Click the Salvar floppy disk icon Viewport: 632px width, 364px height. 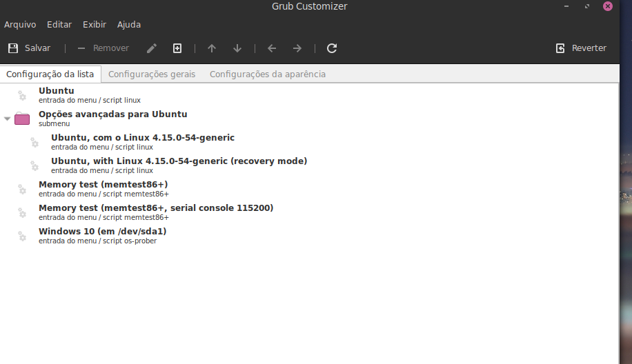tap(13, 48)
